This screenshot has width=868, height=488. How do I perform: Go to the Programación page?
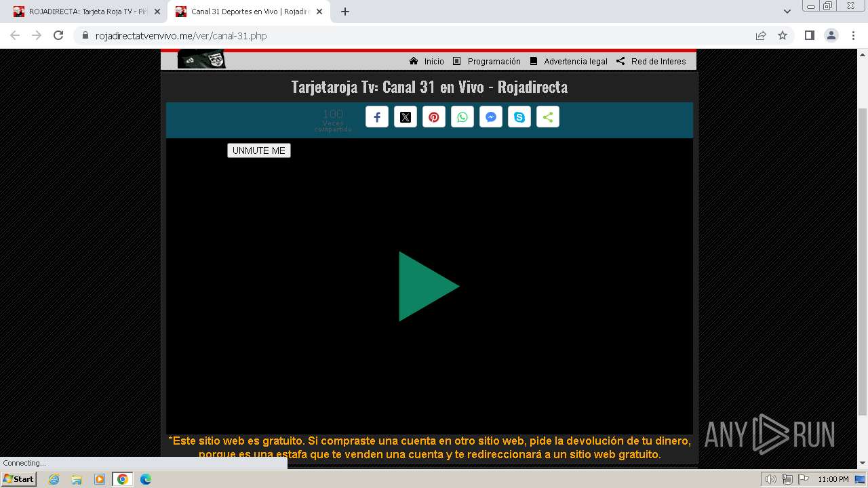(487, 61)
